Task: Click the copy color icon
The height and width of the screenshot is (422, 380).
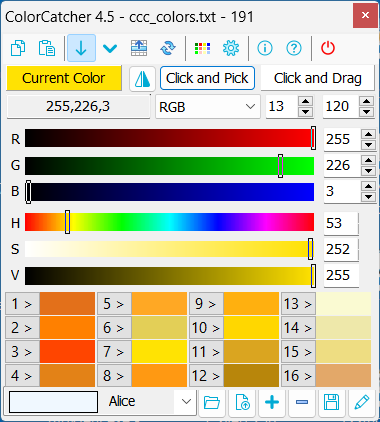Action: 18,48
